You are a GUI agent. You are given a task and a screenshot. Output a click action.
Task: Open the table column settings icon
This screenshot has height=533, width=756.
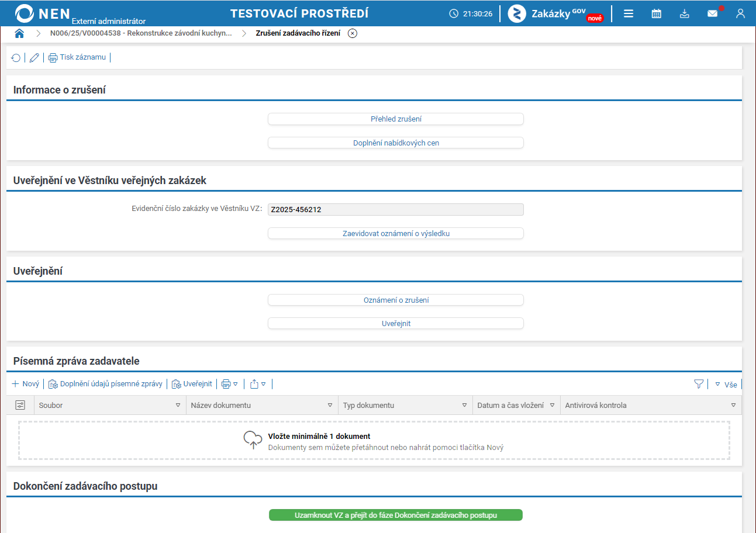tap(20, 405)
